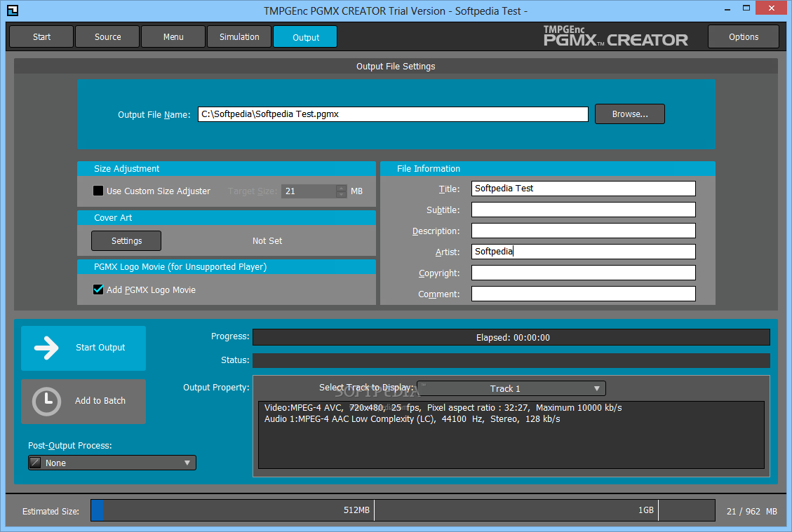The width and height of the screenshot is (792, 532).
Task: Click the application icon in title bar
Action: pos(12,10)
